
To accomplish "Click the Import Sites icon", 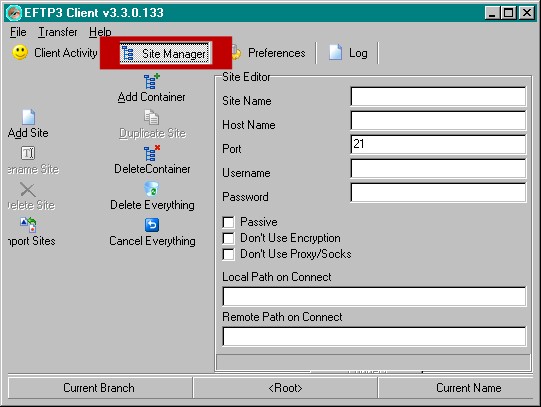I will click(28, 225).
